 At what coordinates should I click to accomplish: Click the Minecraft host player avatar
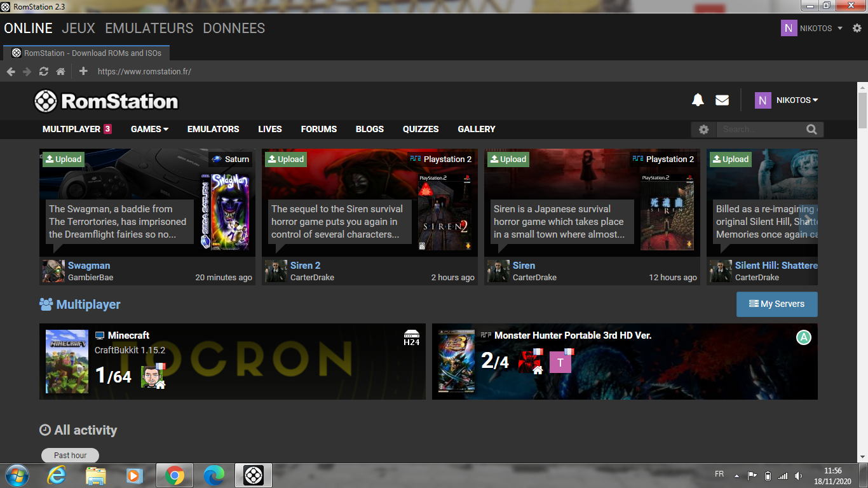point(153,376)
